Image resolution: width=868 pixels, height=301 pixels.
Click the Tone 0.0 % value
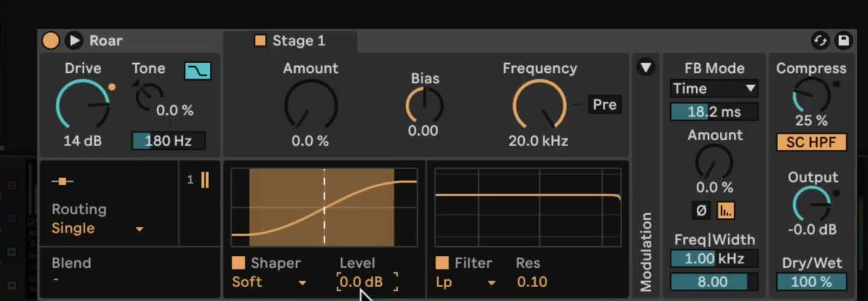175,111
